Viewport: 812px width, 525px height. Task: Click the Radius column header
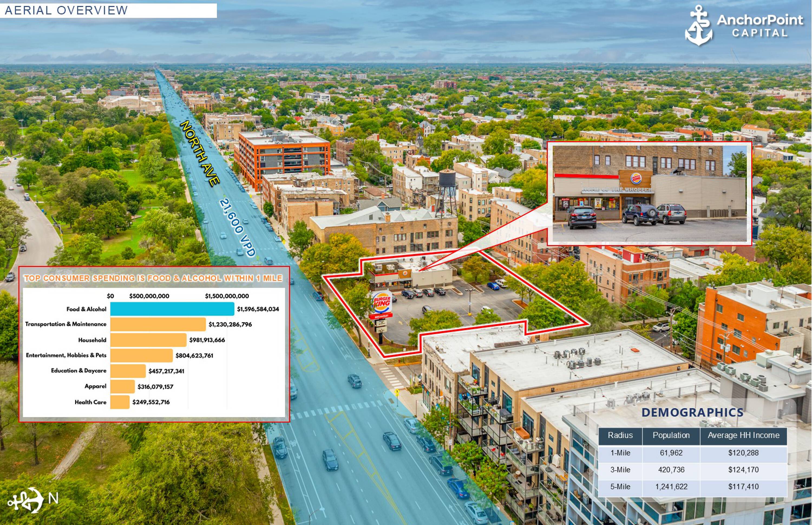620,435
